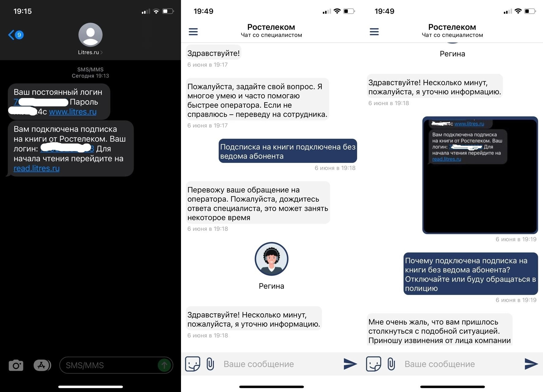Open Регина operator avatar in middle chat
543x392 pixels.
(271, 259)
